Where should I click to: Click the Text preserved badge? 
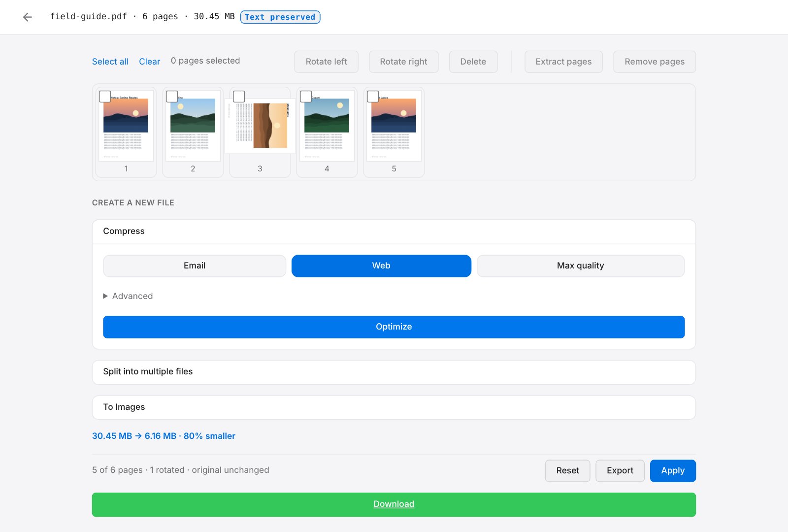280,17
